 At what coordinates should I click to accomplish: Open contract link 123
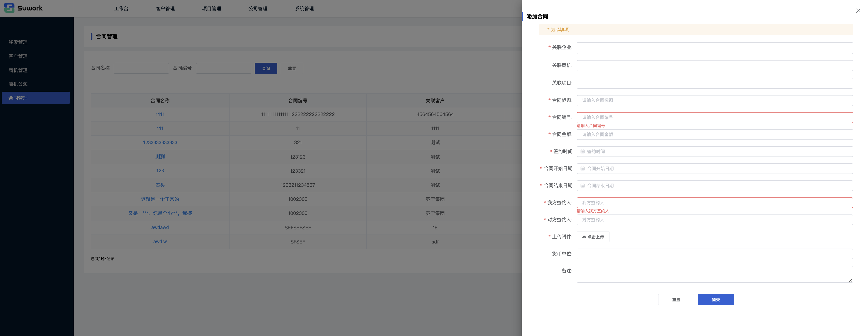(160, 171)
